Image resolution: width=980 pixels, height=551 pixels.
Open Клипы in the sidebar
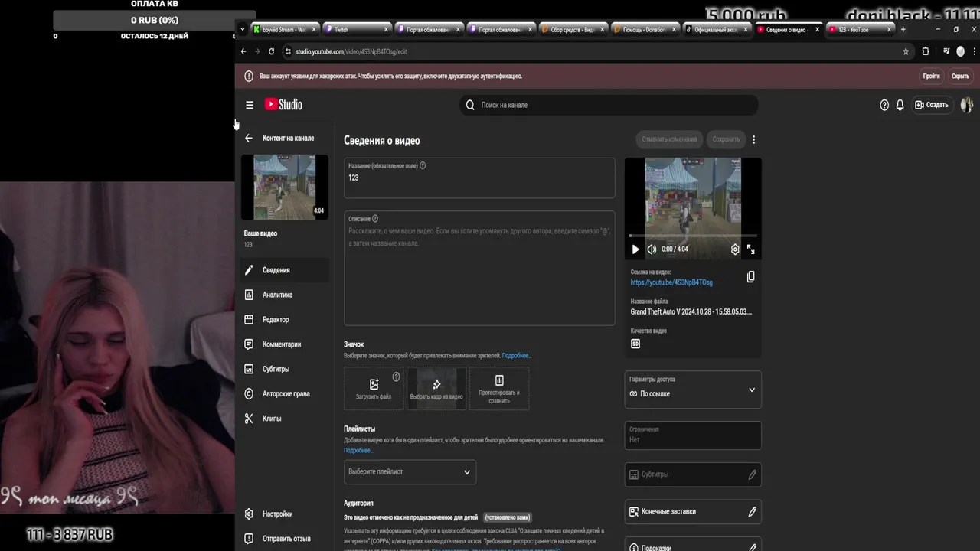(x=285, y=419)
